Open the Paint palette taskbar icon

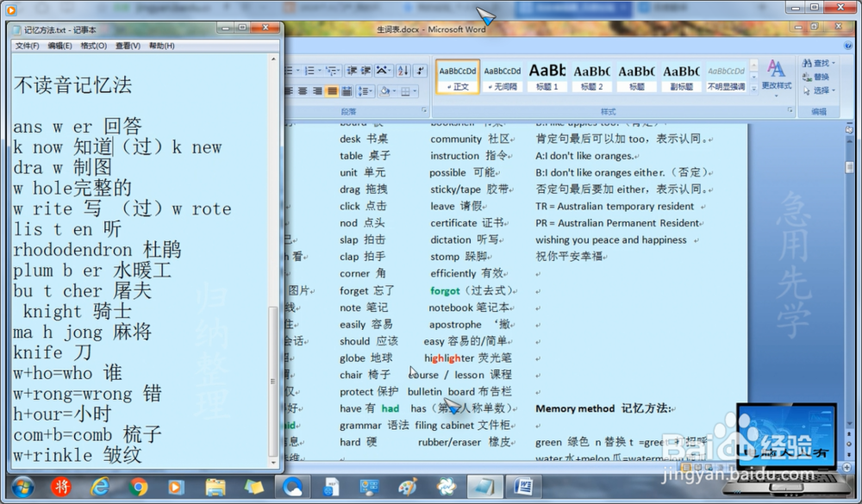tap(408, 487)
